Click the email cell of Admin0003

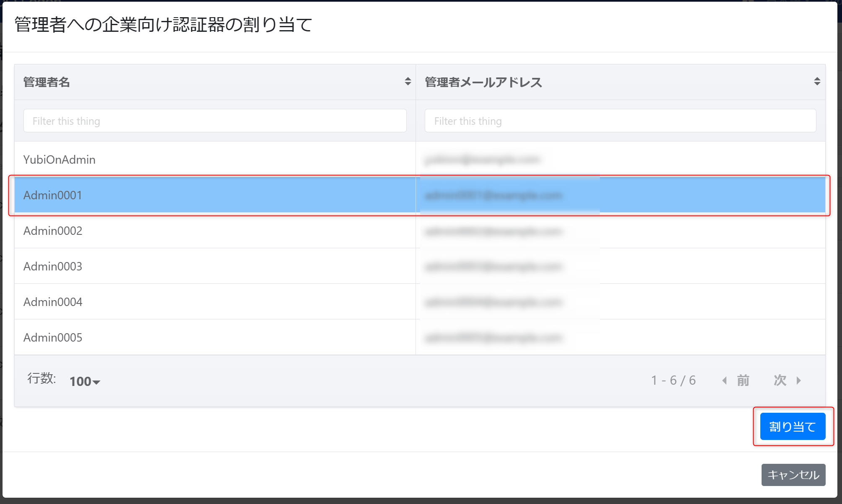620,266
